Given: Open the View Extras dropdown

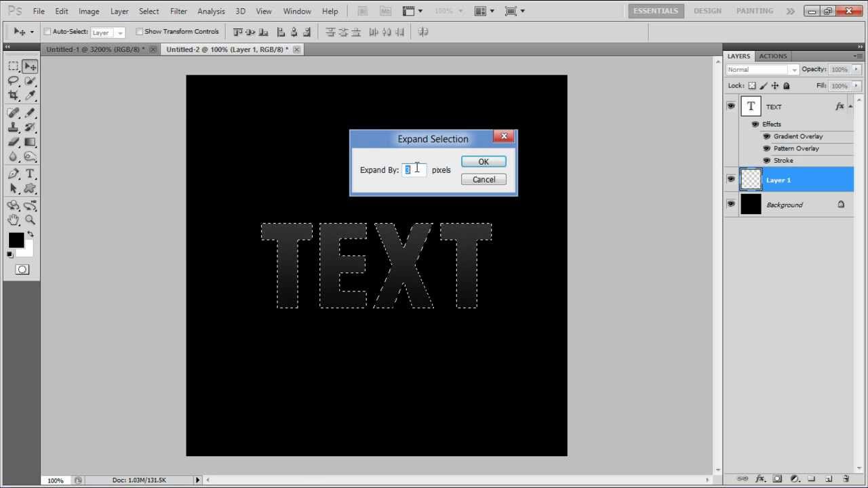Looking at the screenshot, I should pyautogui.click(x=412, y=11).
